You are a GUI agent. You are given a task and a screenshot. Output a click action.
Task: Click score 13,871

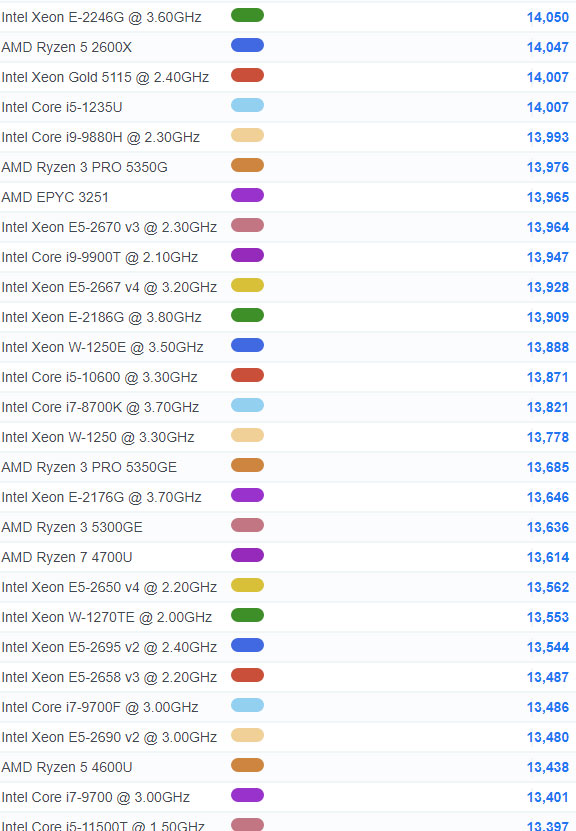click(x=547, y=377)
